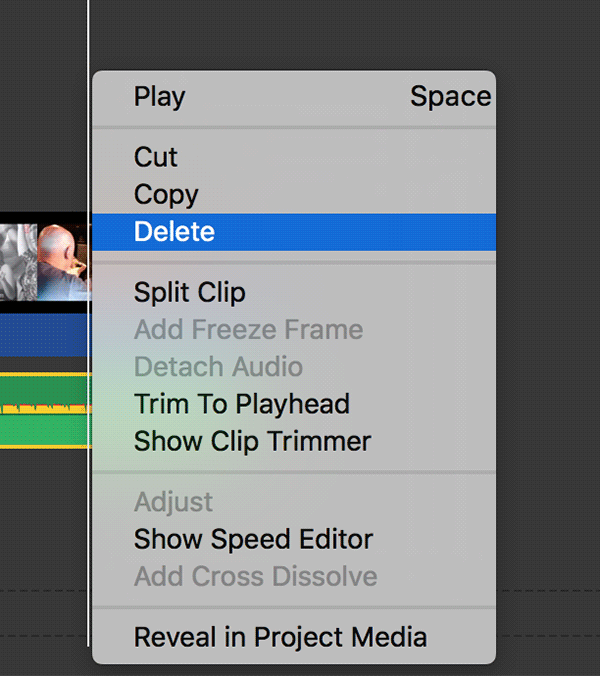Click the Add Freeze Frame entry
This screenshot has width=600, height=676.
coord(248,330)
